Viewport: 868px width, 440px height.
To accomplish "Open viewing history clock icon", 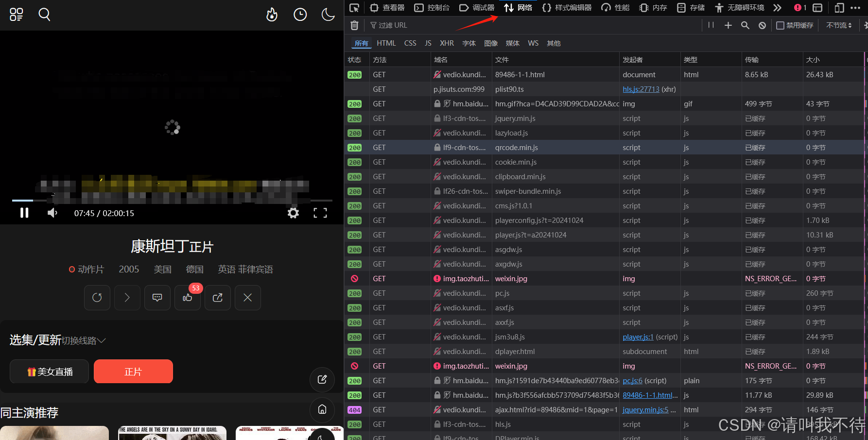I will click(x=300, y=15).
